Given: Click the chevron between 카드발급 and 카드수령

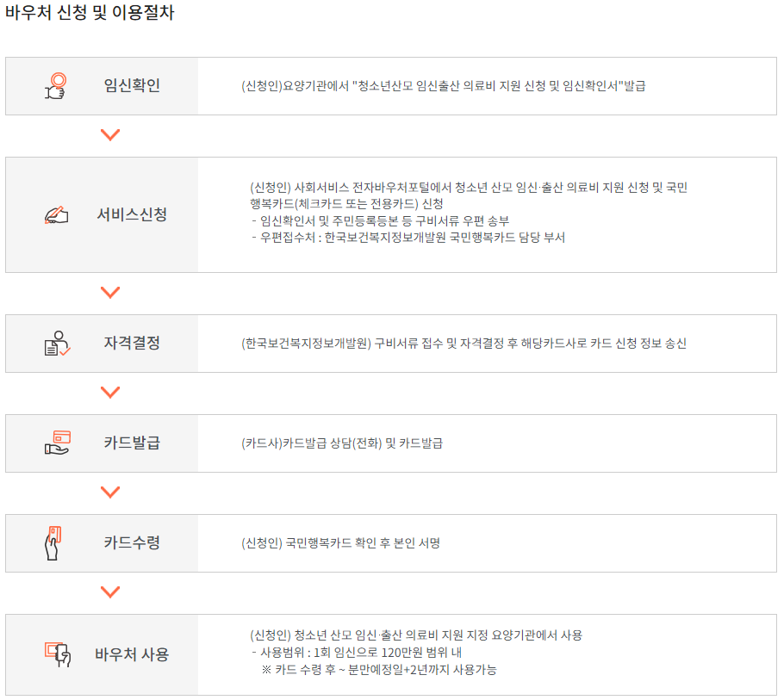Looking at the screenshot, I should (110, 492).
